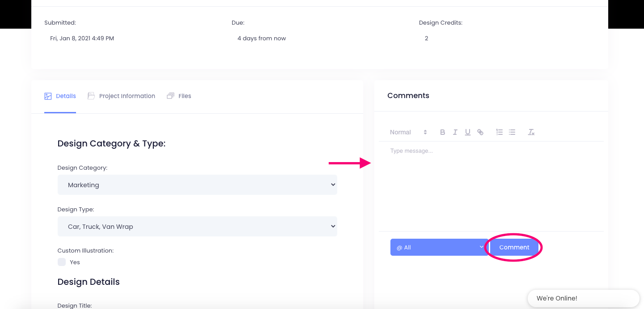The image size is (644, 309).
Task: Open the Design Type dropdown
Action: tap(197, 226)
